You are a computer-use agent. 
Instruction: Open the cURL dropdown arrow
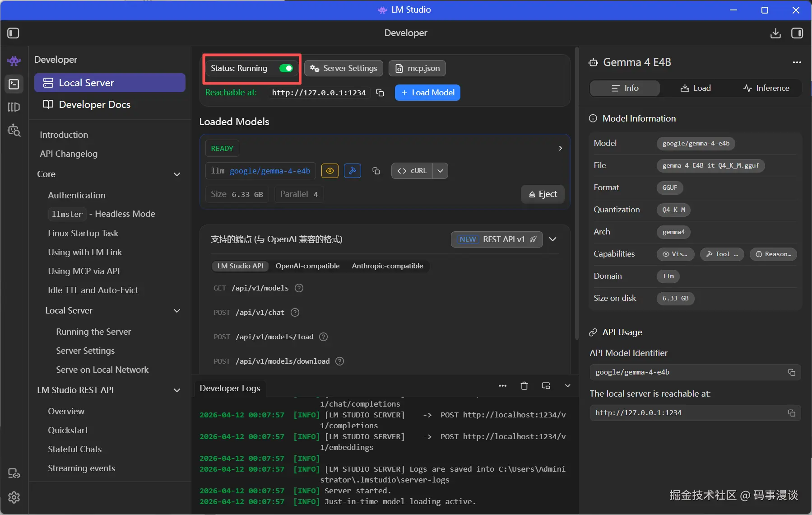[x=440, y=171]
